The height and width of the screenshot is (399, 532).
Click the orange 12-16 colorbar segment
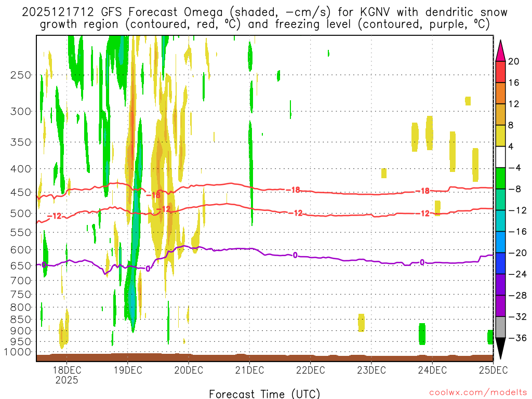(500, 94)
